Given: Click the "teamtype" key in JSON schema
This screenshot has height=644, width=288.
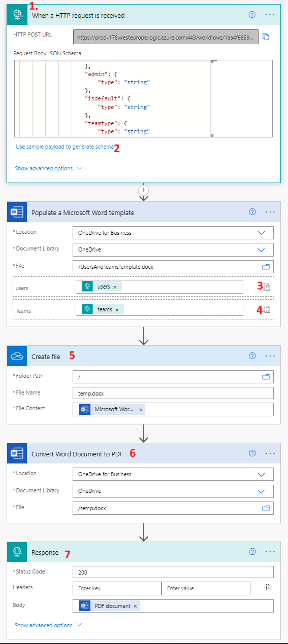Looking at the screenshot, I should tap(102, 123).
